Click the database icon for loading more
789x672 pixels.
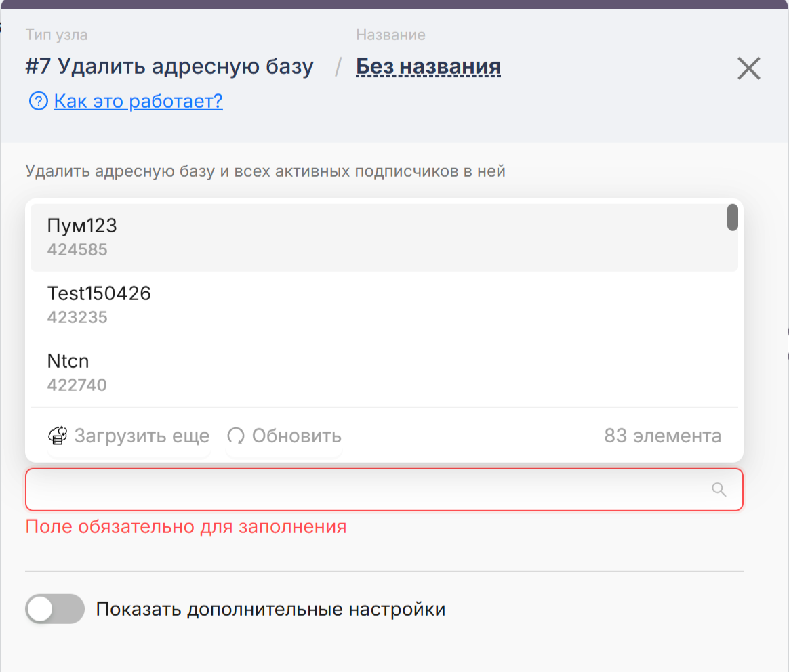58,436
